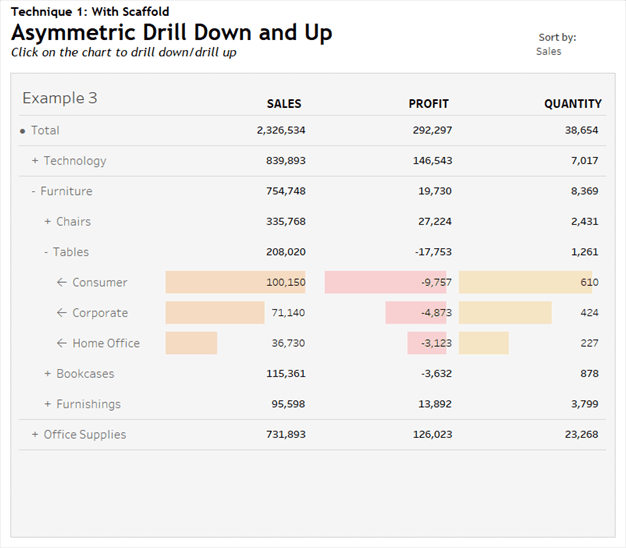Open the Sort by Sales selector
The width and height of the screenshot is (626, 548).
pos(548,51)
